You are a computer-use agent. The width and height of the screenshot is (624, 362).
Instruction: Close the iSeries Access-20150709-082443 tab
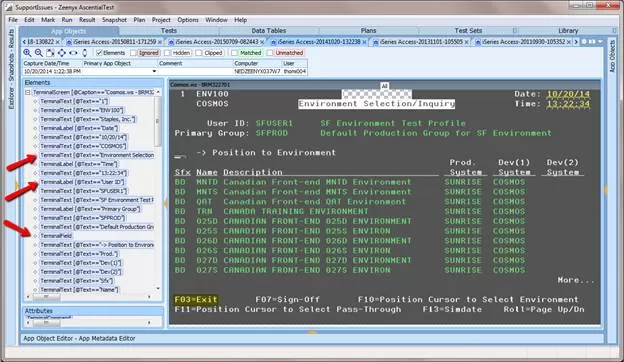262,42
